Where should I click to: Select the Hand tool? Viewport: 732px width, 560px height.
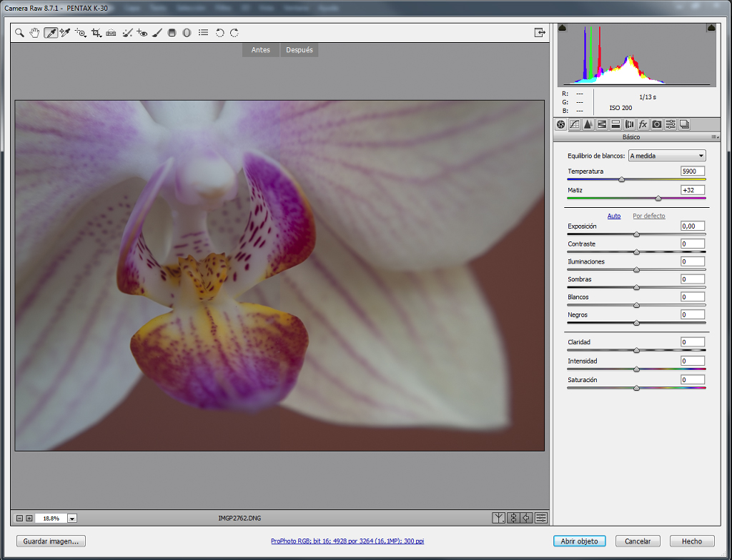click(34, 33)
